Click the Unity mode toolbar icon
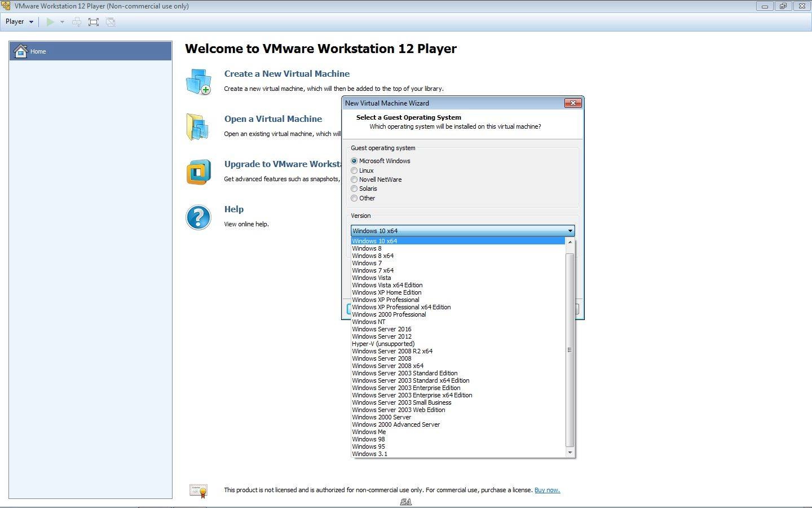 (x=111, y=22)
